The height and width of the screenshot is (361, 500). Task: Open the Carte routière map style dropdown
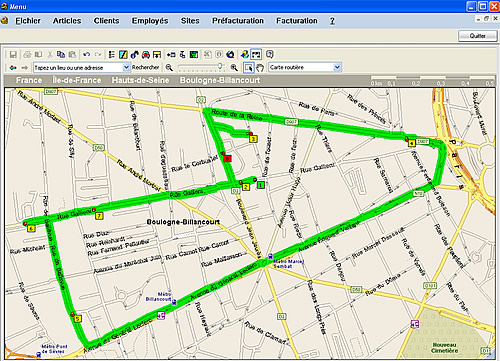click(x=305, y=67)
